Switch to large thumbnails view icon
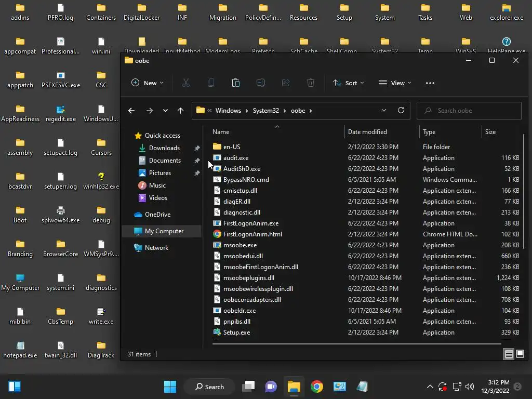Image resolution: width=532 pixels, height=399 pixels. [x=520, y=354]
